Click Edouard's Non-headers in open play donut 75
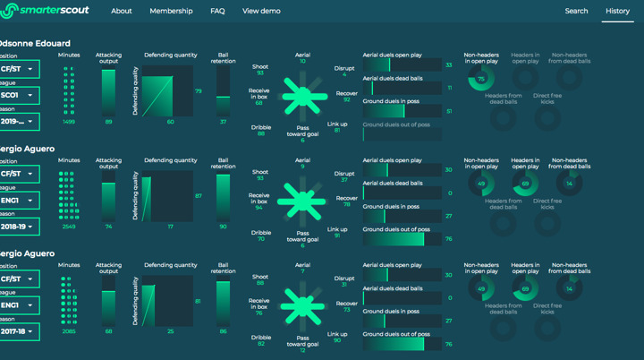This screenshot has width=644, height=360. click(x=481, y=78)
